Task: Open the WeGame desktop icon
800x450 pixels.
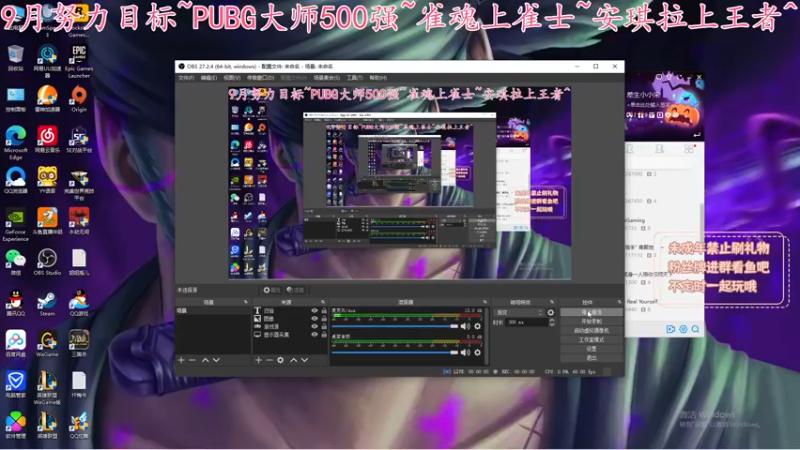Action: [47, 344]
